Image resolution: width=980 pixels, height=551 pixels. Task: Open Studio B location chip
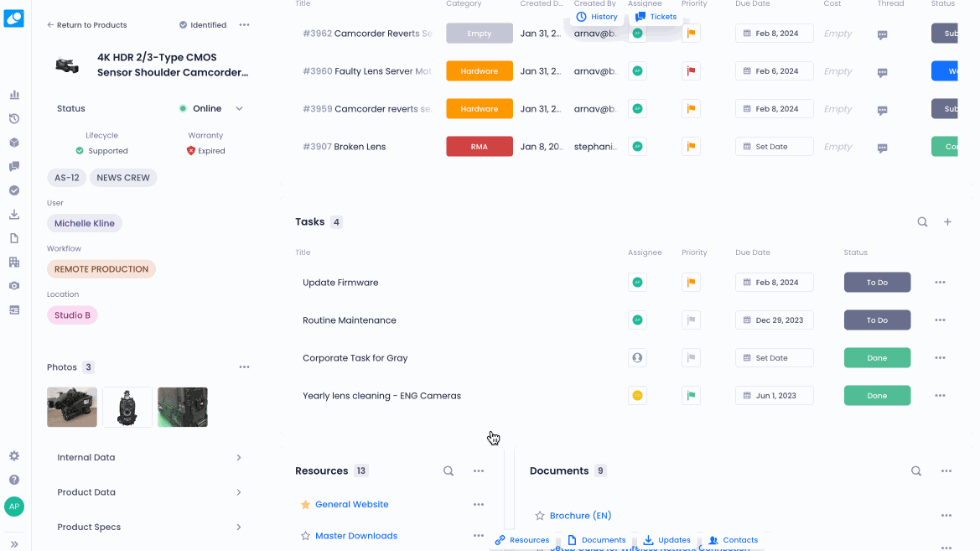72,315
